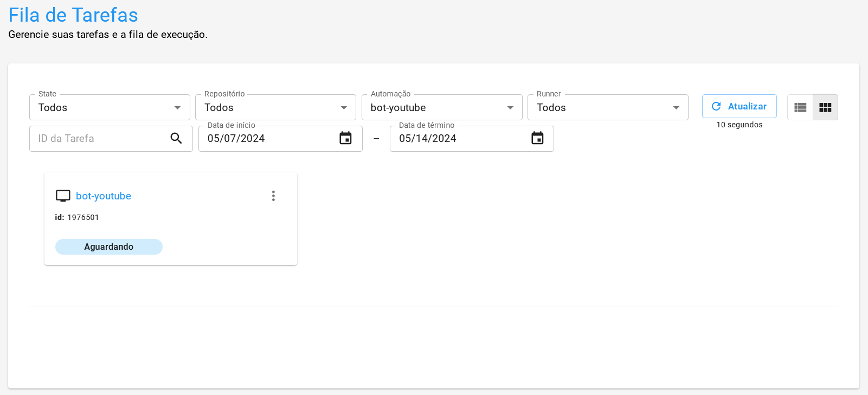Select the Aguardando status chip
The height and width of the screenshot is (395, 868).
click(109, 247)
